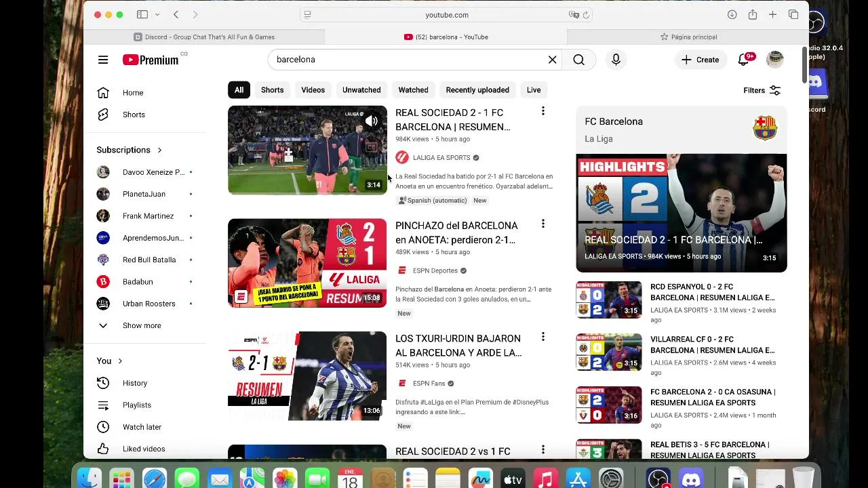Go to the YouTube Premium logo home

coord(151,60)
